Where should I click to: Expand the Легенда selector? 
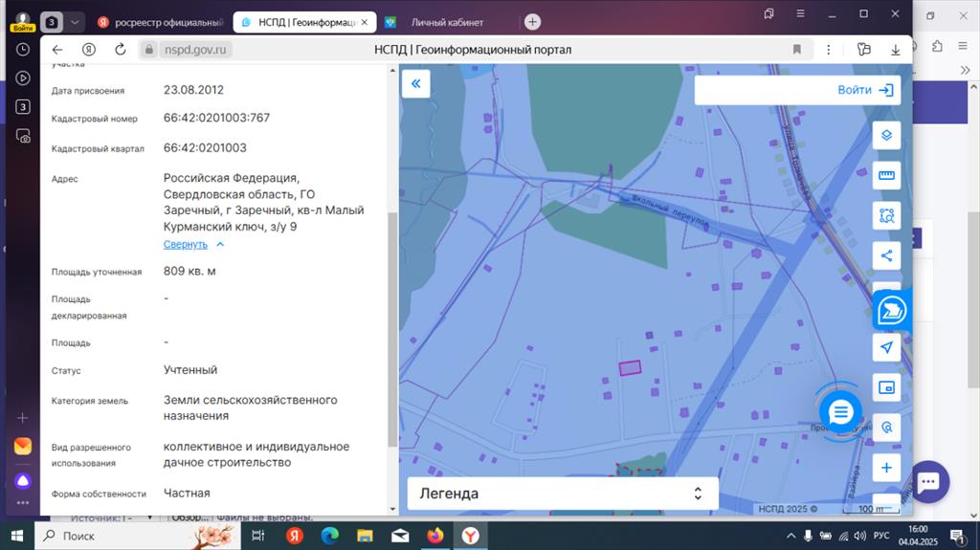tap(563, 494)
